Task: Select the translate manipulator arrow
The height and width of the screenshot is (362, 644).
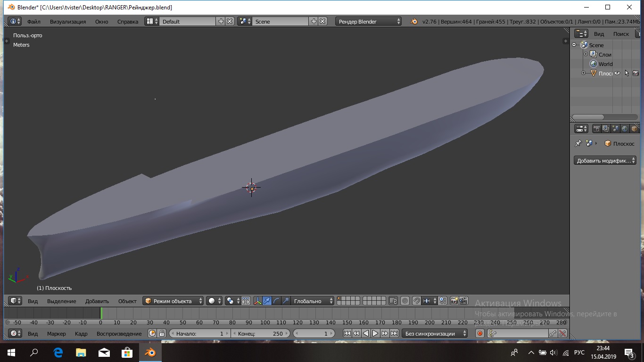Action: (267, 301)
